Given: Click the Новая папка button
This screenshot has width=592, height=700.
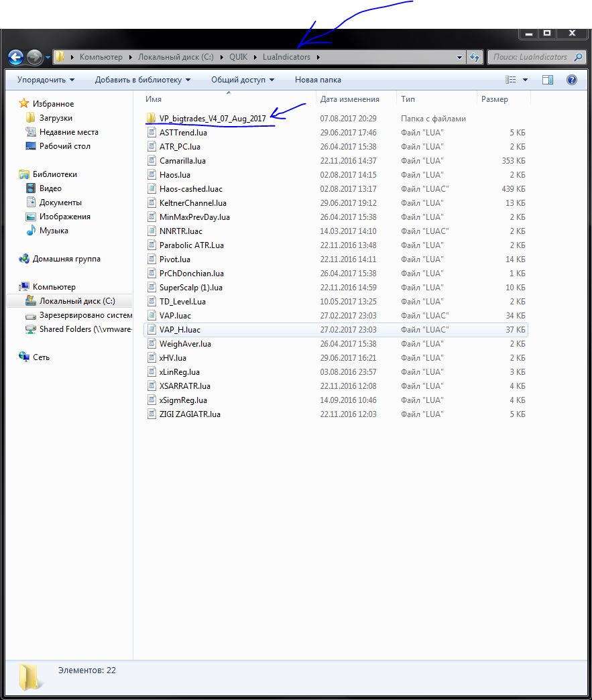Looking at the screenshot, I should [x=318, y=80].
